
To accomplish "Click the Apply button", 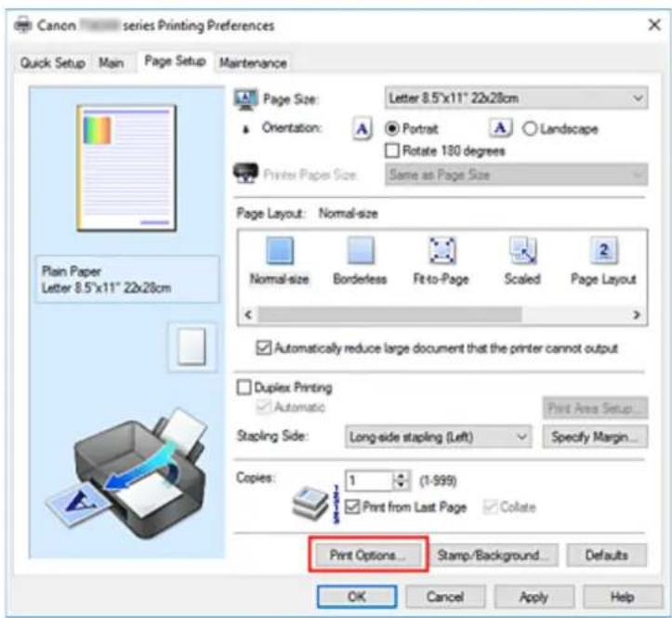I will point(534,597).
